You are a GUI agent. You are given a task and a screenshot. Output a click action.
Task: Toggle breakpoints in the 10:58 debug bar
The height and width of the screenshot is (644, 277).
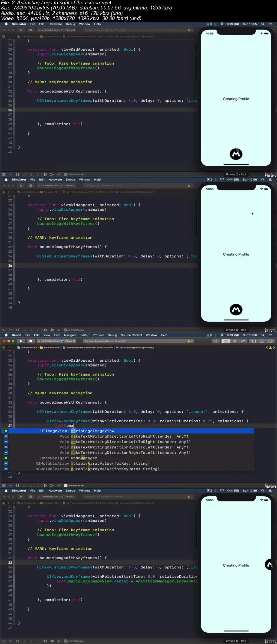tap(10, 486)
